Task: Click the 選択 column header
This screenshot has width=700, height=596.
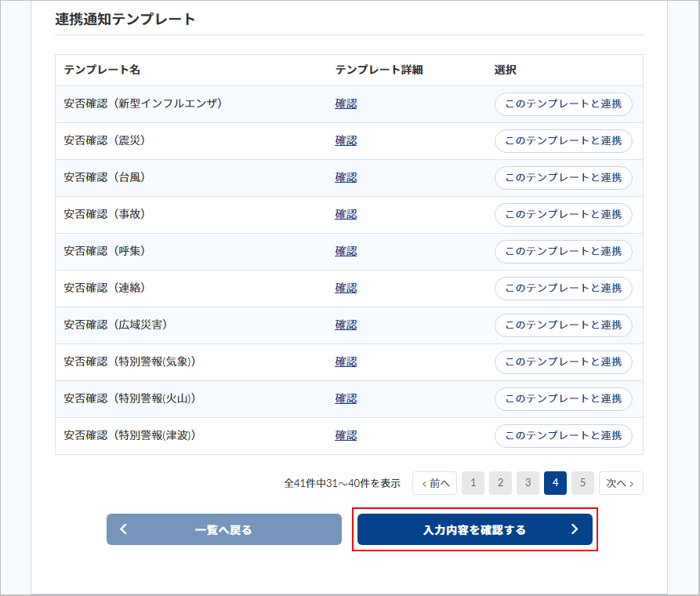Action: 506,70
